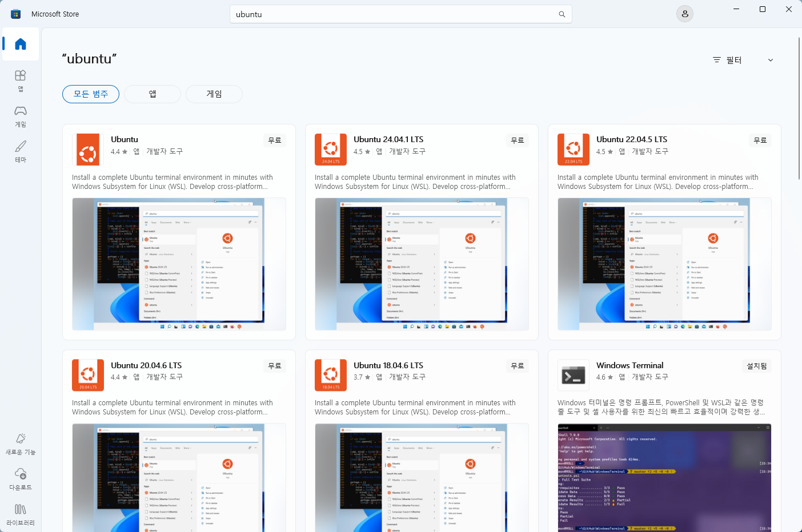The width and height of the screenshot is (802, 532).
Task: Click the search box containing ubuntu
Action: click(400, 14)
